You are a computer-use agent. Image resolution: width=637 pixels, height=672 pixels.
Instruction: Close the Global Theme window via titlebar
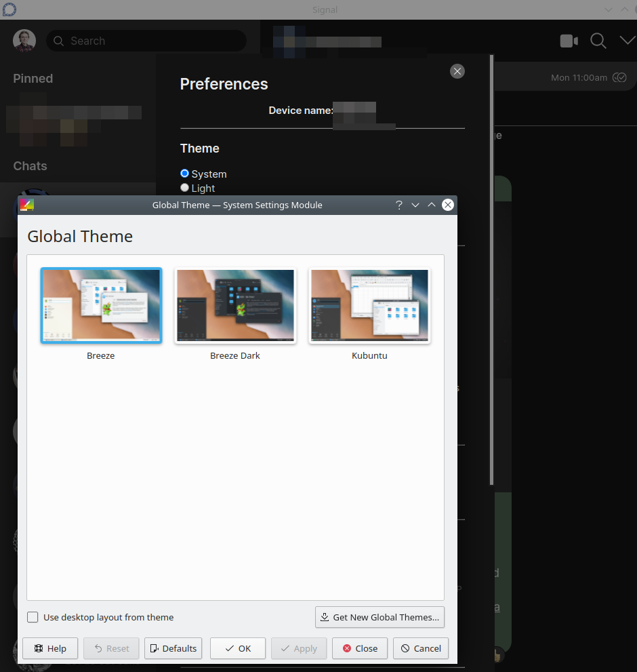(448, 205)
